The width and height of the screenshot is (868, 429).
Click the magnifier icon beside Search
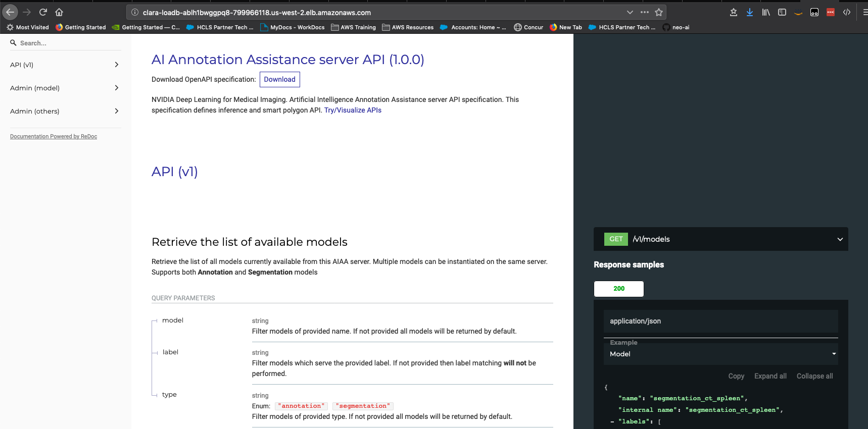(13, 43)
